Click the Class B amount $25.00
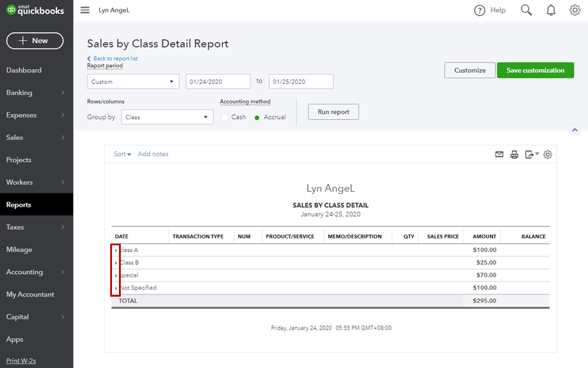 click(487, 262)
